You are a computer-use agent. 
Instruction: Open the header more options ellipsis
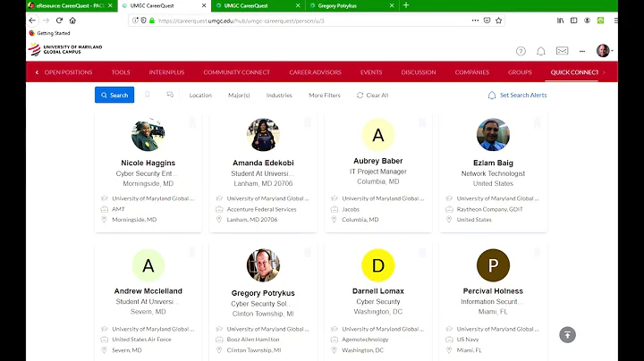pyautogui.click(x=582, y=51)
